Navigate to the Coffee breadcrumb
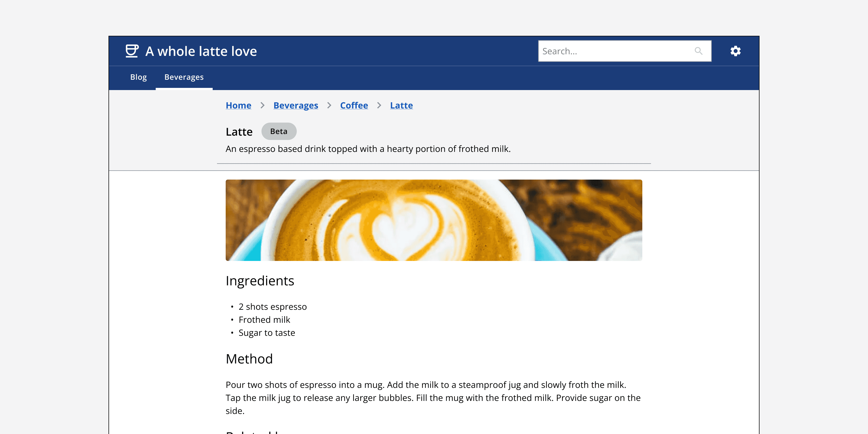This screenshot has height=434, width=868. point(354,105)
